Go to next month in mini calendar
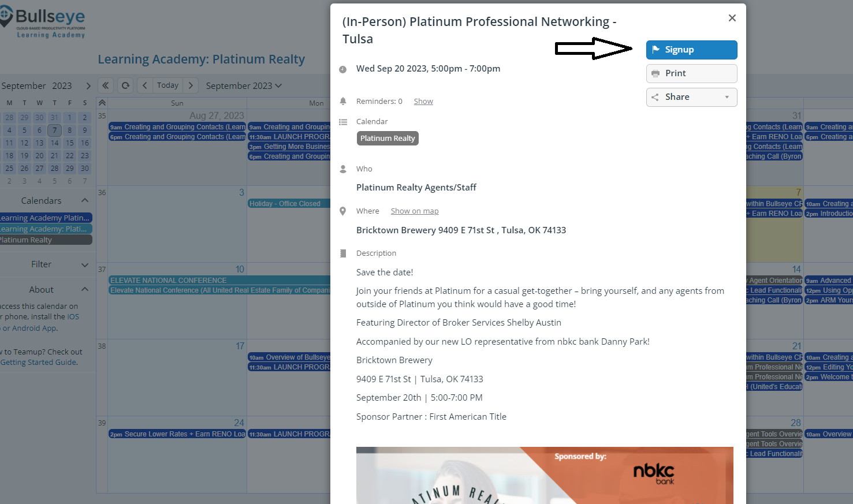 [88, 86]
